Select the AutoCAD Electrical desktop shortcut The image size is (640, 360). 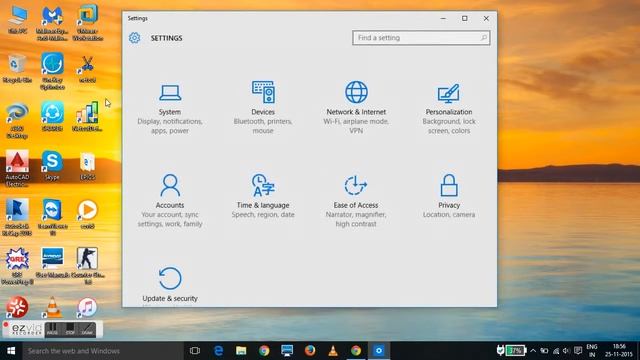(x=17, y=168)
